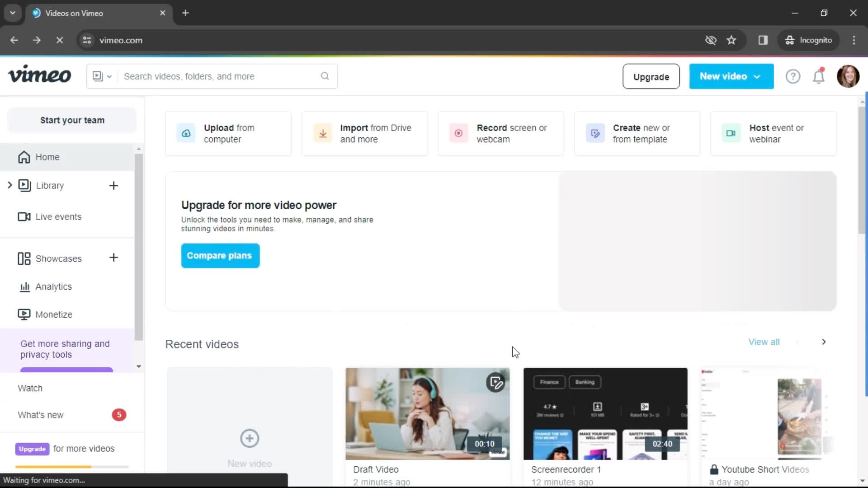Open the New video dropdown

731,76
